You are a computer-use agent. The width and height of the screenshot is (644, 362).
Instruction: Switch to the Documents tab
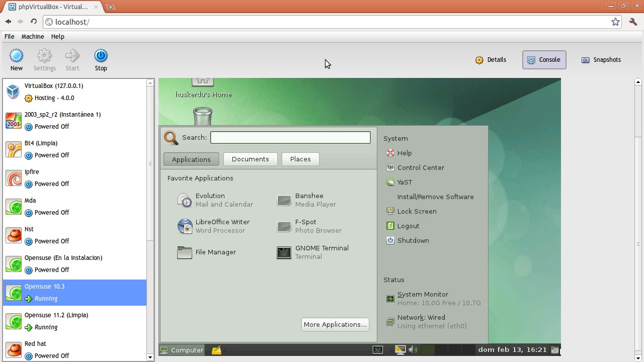(x=250, y=159)
